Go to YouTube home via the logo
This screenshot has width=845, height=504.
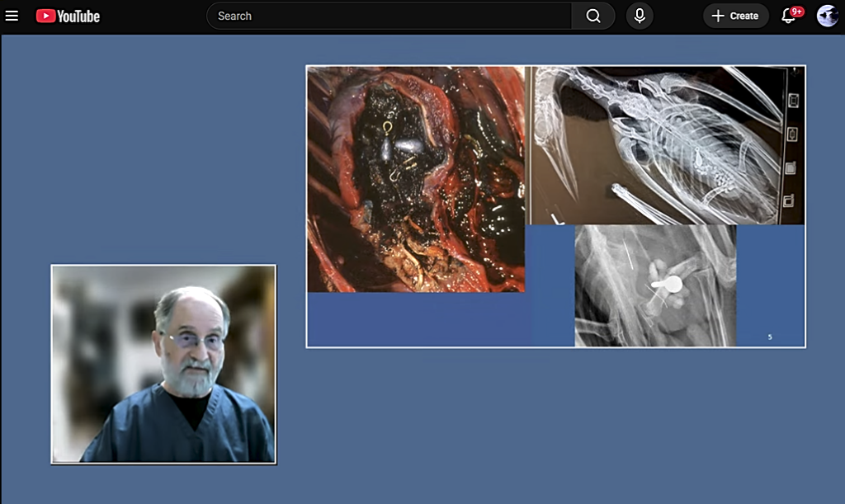pyautogui.click(x=68, y=16)
